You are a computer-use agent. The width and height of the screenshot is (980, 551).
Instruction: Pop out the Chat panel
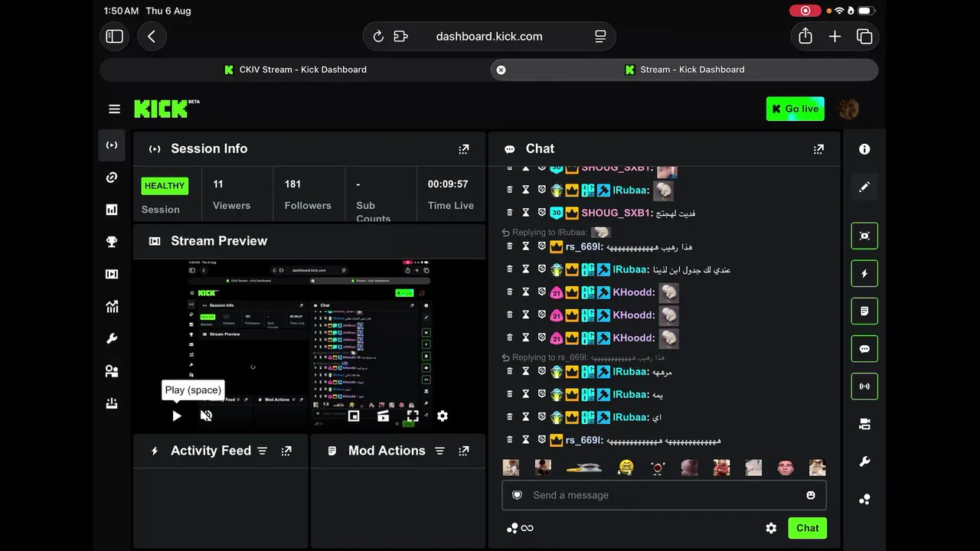(818, 149)
